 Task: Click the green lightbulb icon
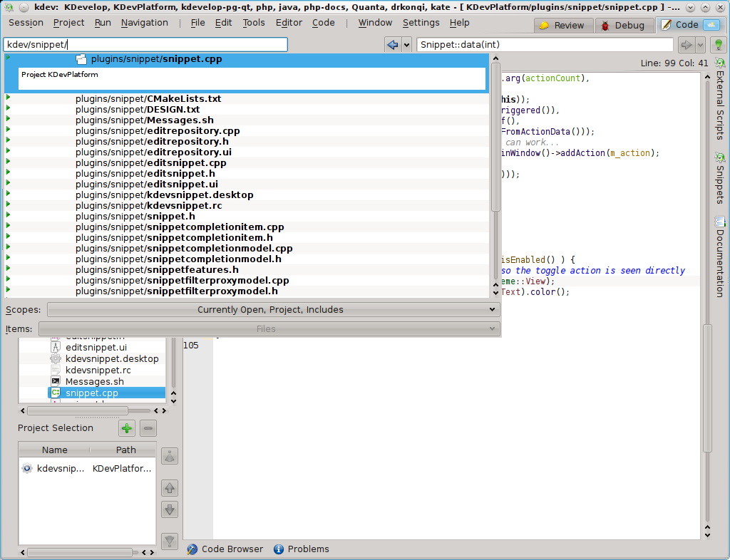point(719,45)
